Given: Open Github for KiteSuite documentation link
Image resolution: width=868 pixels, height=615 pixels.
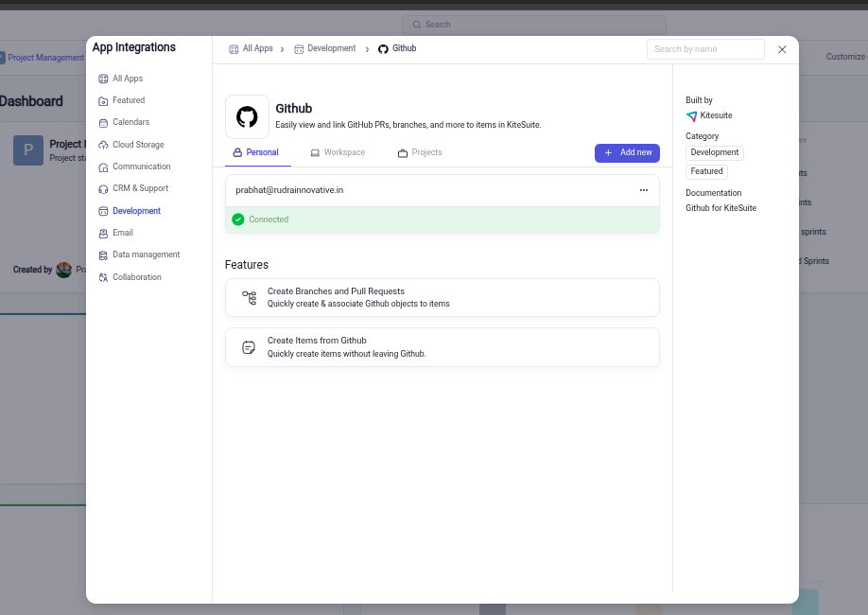Looking at the screenshot, I should [720, 208].
